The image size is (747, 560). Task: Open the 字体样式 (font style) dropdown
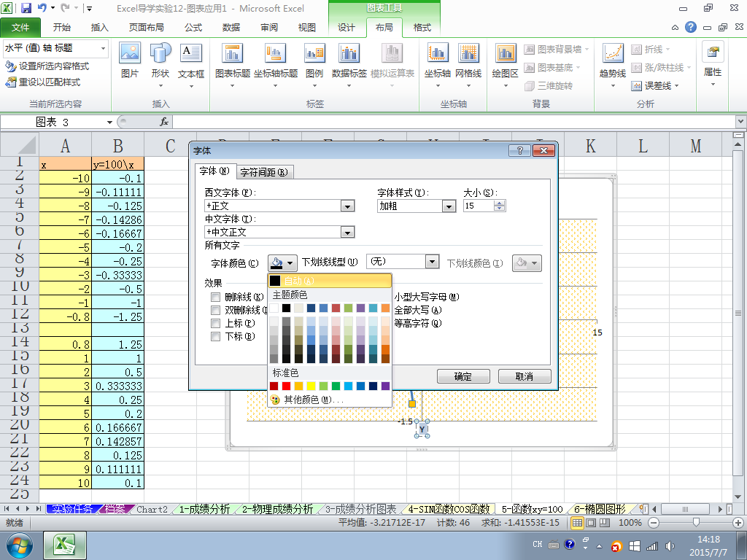pyautogui.click(x=449, y=206)
